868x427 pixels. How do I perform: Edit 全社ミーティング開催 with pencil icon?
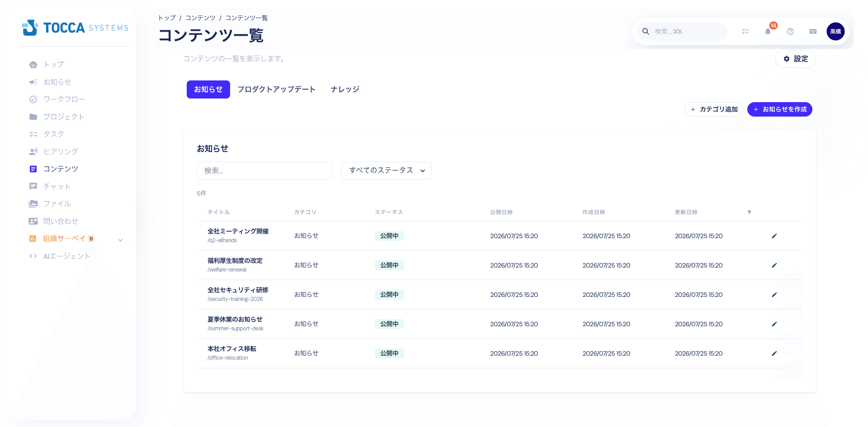[774, 236]
